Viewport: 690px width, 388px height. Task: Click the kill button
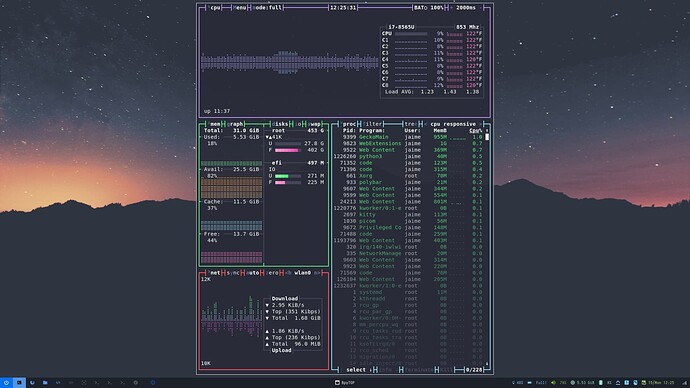pos(446,370)
